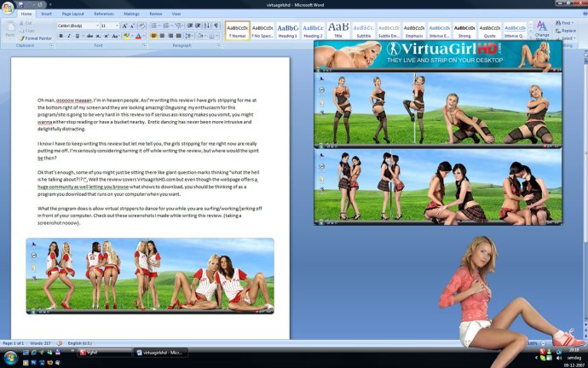Viewport: 588px width, 368px height.
Task: Click the volume icon in system tray
Action: tap(558, 359)
